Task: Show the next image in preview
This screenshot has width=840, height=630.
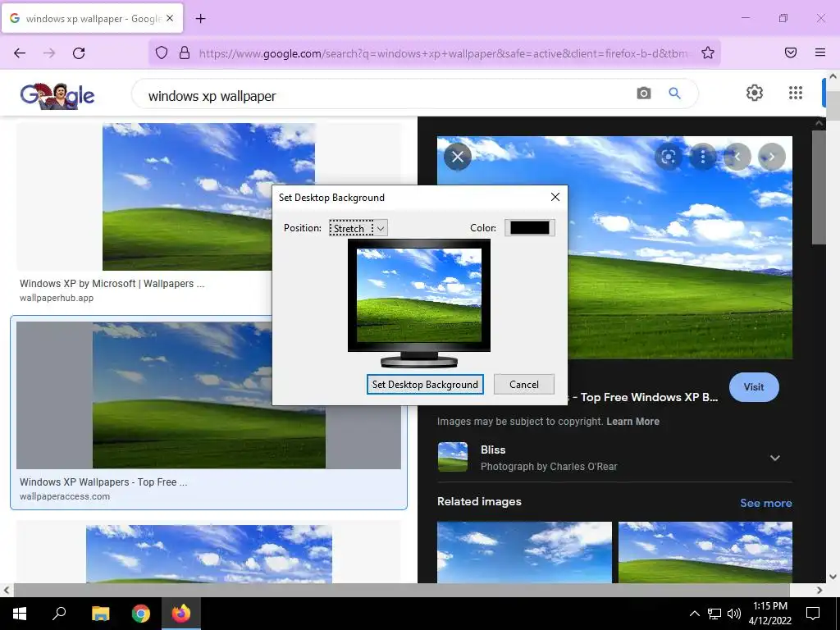Action: pyautogui.click(x=771, y=157)
